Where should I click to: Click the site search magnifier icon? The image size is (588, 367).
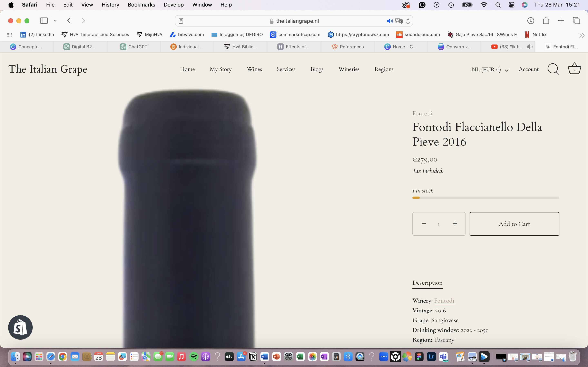[553, 69]
